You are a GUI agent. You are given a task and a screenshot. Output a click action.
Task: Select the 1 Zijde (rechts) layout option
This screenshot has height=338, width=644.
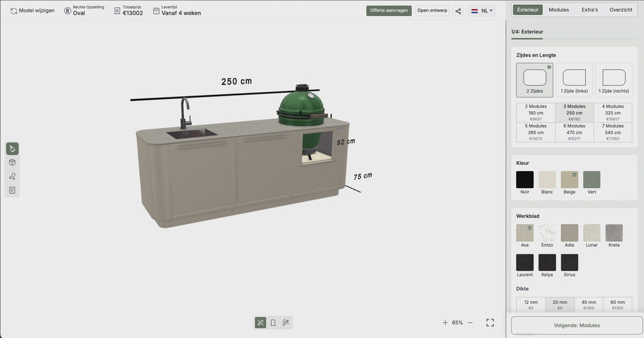614,80
